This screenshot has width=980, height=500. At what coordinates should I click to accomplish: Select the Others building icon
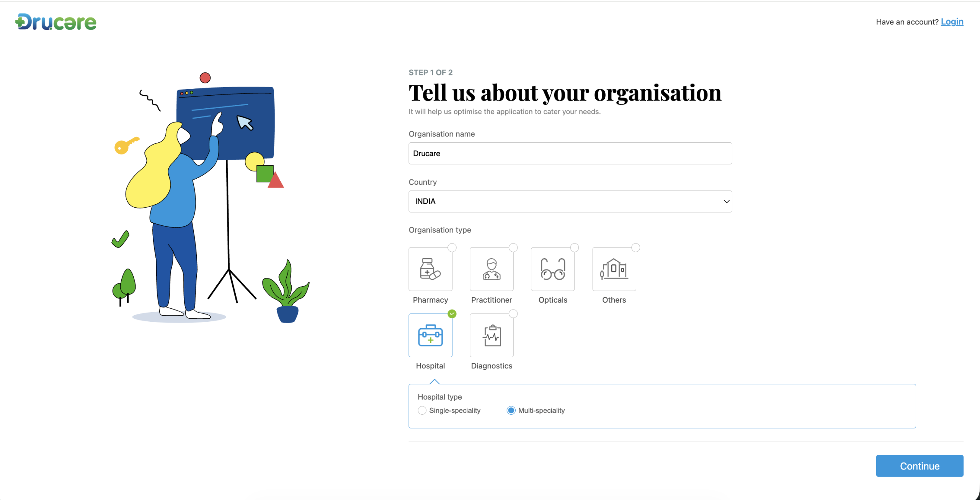[x=614, y=269]
